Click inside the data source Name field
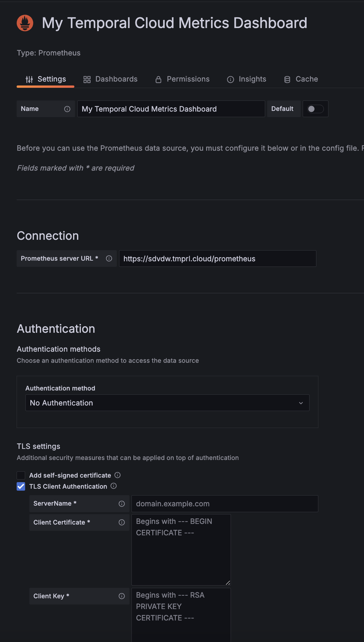This screenshot has width=364, height=642. [171, 109]
